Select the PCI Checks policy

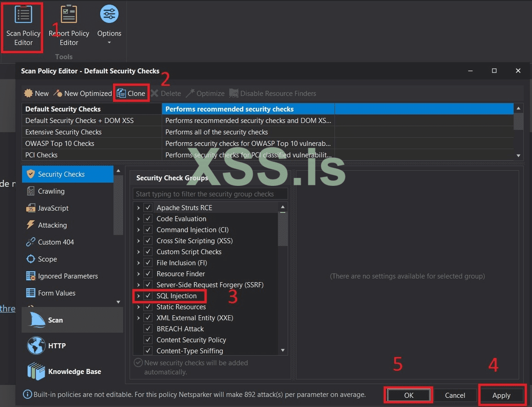coord(267,155)
